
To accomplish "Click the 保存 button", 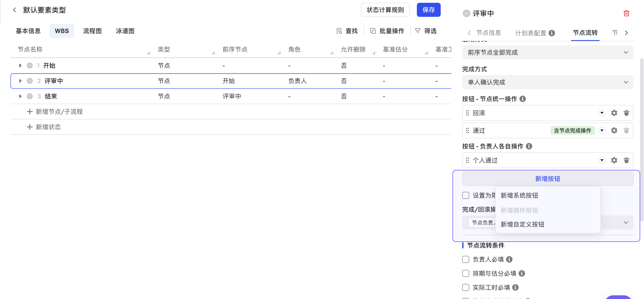I will click(428, 10).
